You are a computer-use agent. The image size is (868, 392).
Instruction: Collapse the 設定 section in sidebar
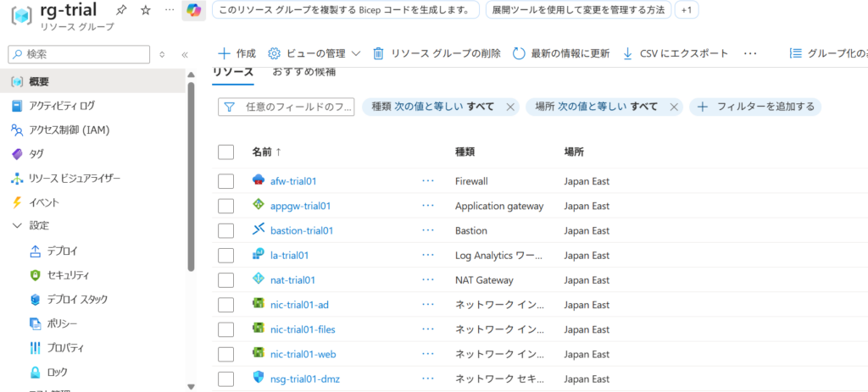(x=17, y=226)
